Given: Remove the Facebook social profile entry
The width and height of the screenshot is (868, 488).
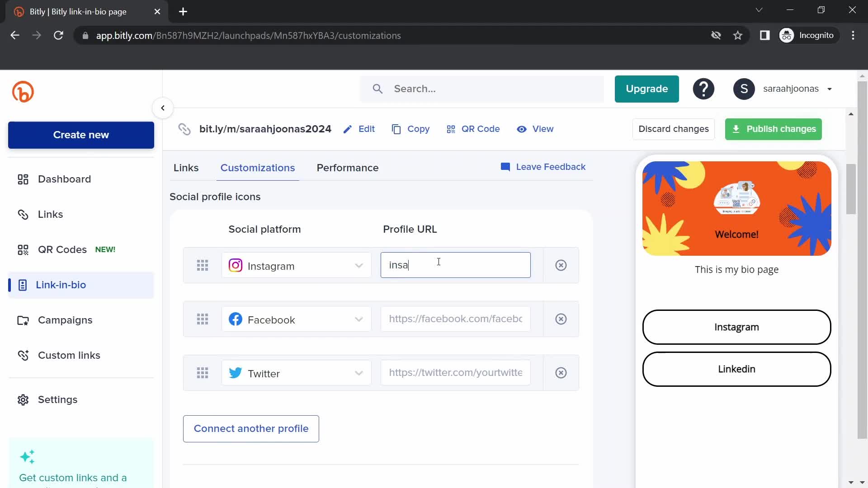Looking at the screenshot, I should point(561,319).
